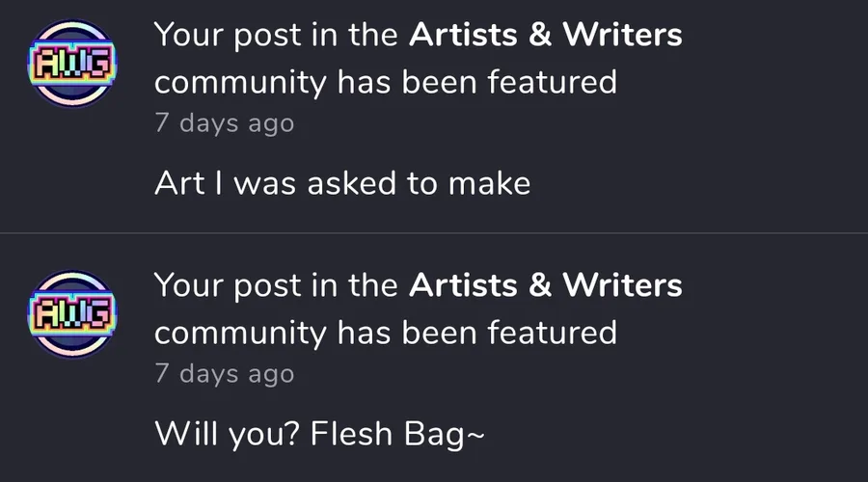Open the AWG community avatar in the second notification
The width and height of the screenshot is (868, 482).
72,314
